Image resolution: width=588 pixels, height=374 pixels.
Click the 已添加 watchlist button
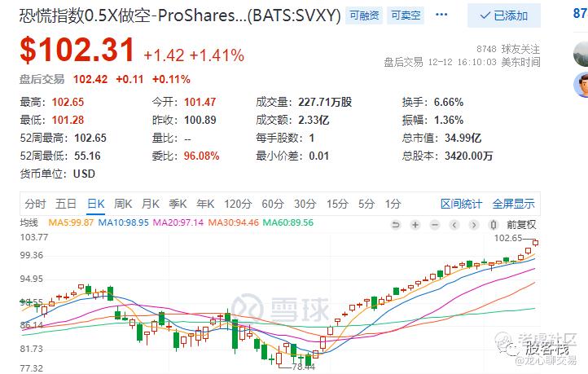coord(504,15)
